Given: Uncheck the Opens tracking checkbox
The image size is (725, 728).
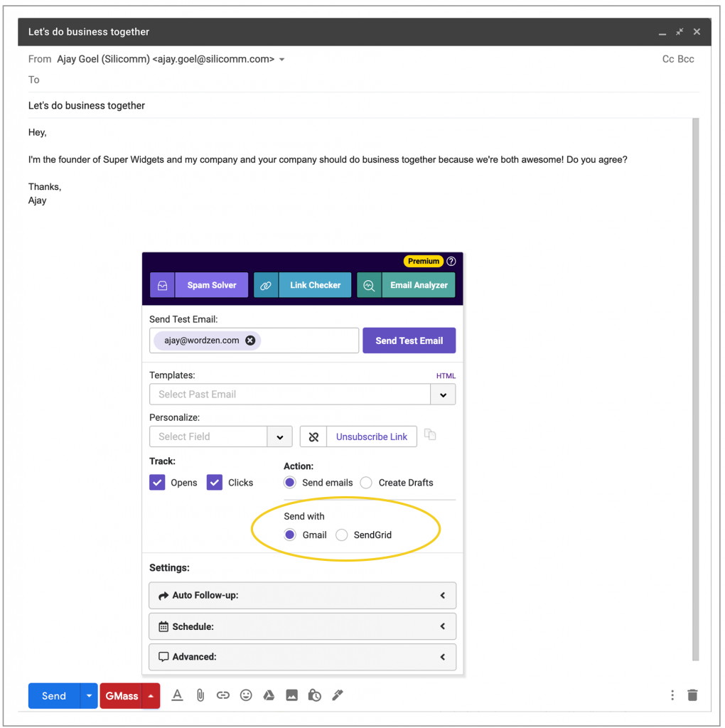Looking at the screenshot, I should click(x=157, y=483).
